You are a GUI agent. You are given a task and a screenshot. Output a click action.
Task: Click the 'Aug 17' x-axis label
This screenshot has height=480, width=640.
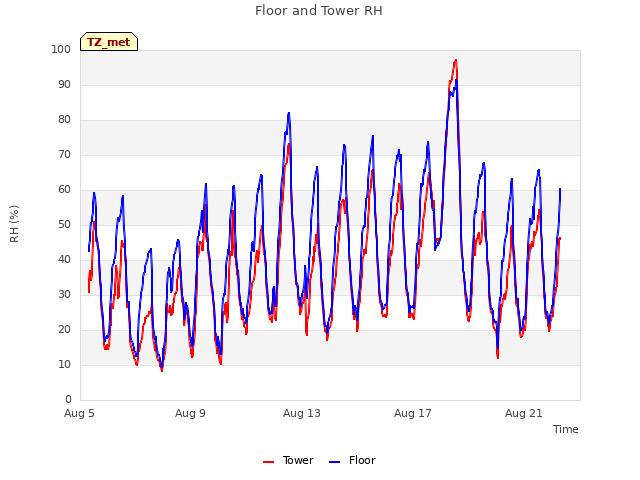413,413
